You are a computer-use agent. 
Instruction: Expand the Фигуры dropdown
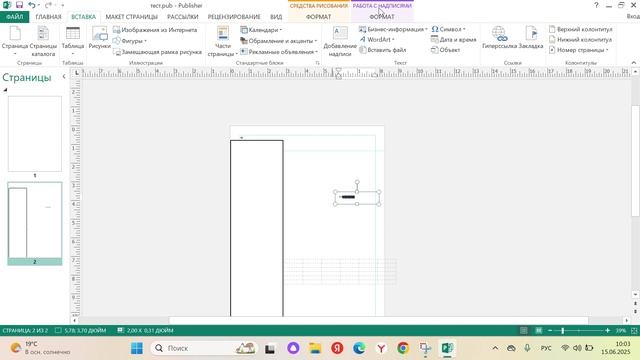(129, 41)
